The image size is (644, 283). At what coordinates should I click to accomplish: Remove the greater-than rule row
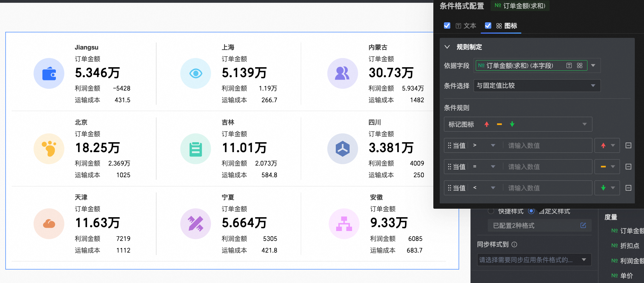click(x=628, y=145)
